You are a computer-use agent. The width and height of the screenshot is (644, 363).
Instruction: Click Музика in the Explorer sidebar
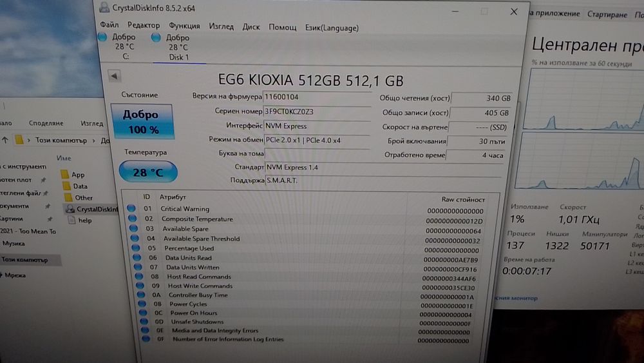13,243
